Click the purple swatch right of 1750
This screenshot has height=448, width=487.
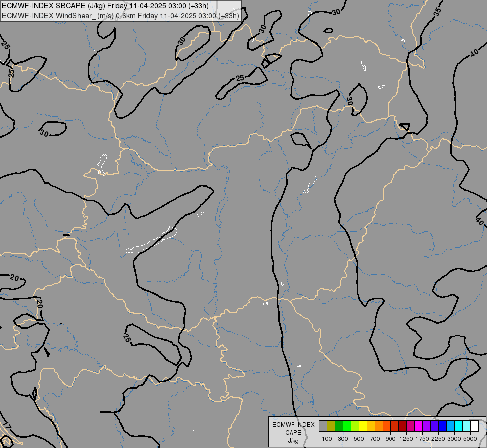426,426
